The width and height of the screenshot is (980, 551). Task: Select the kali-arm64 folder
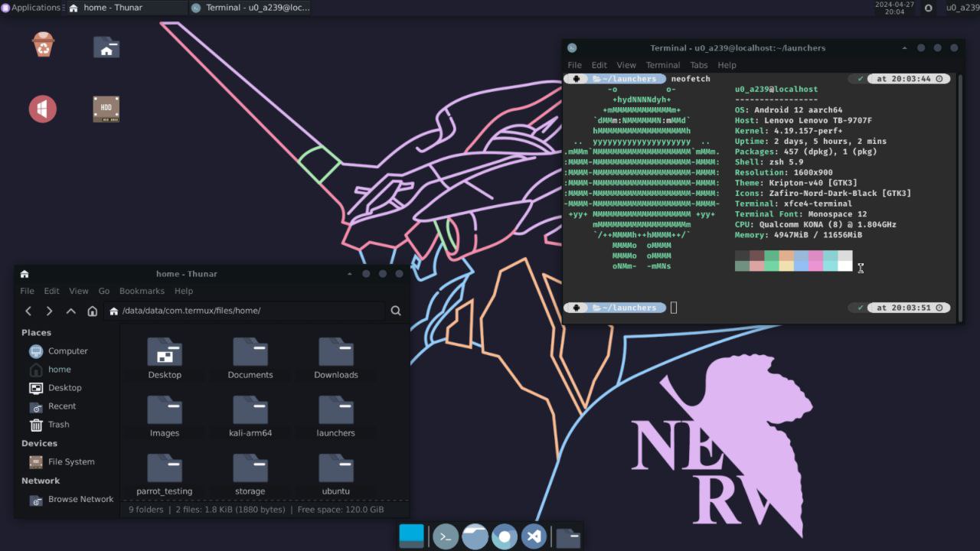250,416
